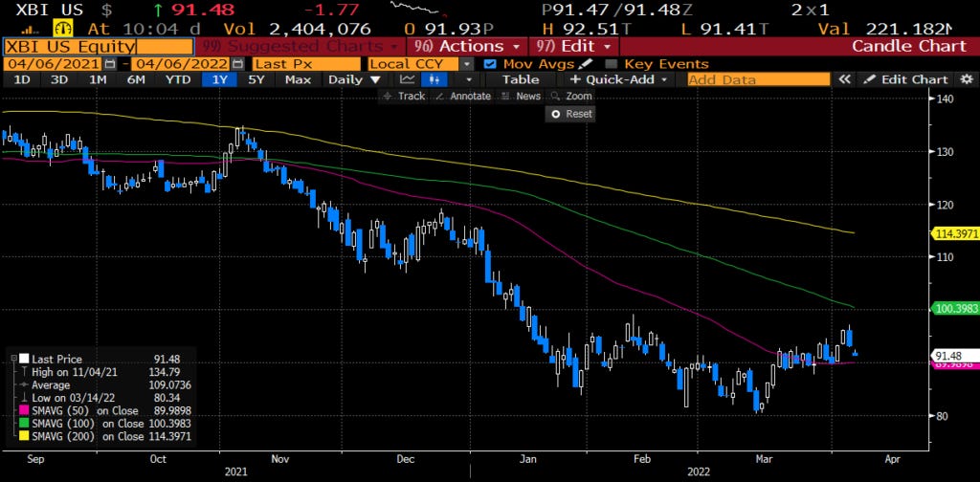Click the yellow 114.3971 axis label
This screenshot has width=980, height=482.
point(954,234)
